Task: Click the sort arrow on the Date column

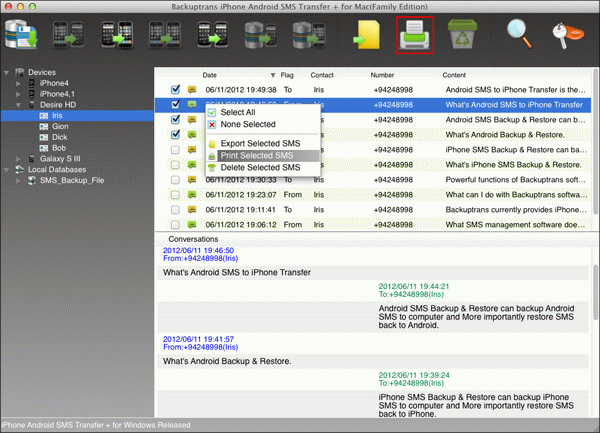Action: click(x=272, y=75)
